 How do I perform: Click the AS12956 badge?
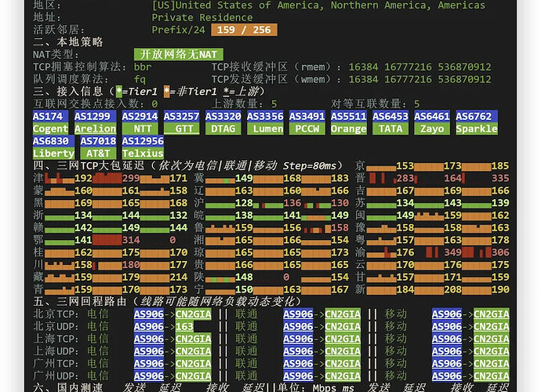tap(143, 141)
